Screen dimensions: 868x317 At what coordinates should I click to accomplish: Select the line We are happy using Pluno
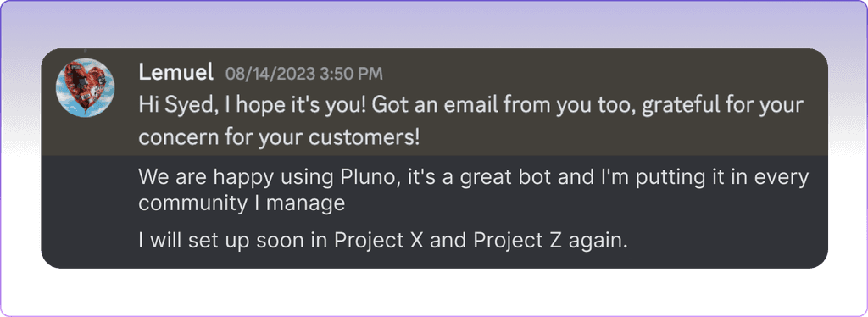(474, 178)
